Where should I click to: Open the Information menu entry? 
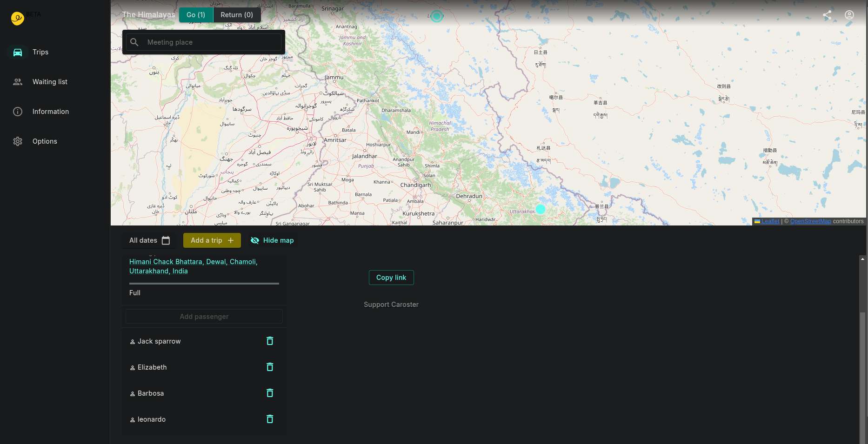point(51,112)
